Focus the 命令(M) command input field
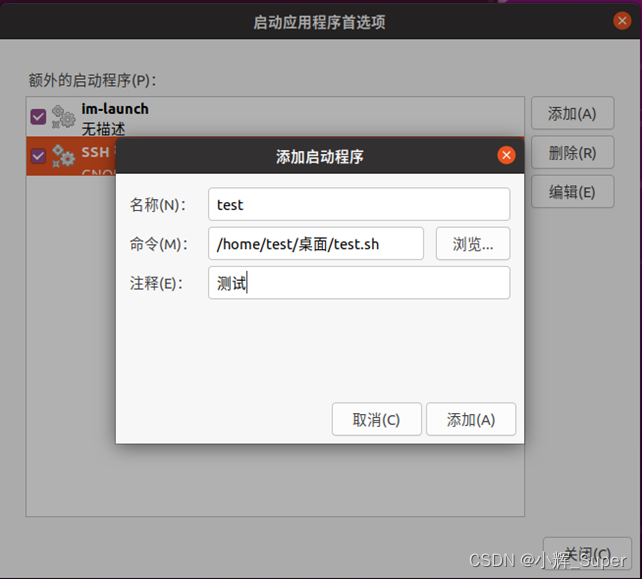 tap(316, 244)
